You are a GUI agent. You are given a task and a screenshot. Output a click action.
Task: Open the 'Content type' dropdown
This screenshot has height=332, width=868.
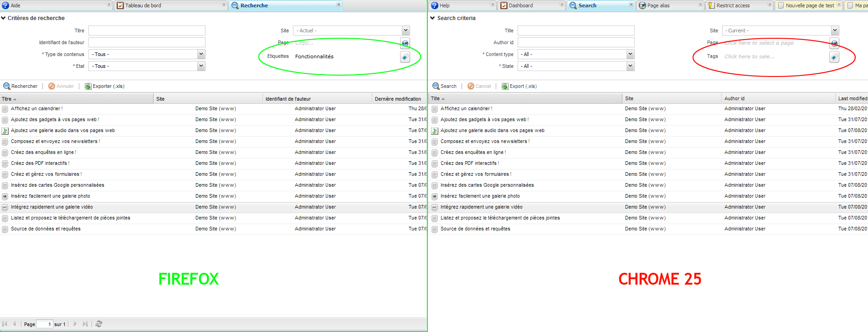pos(630,54)
